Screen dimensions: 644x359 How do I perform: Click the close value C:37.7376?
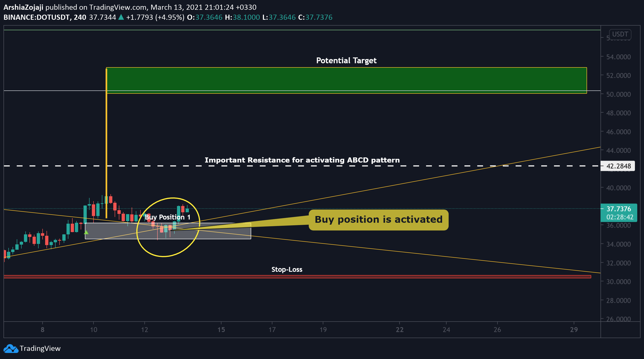click(x=315, y=17)
